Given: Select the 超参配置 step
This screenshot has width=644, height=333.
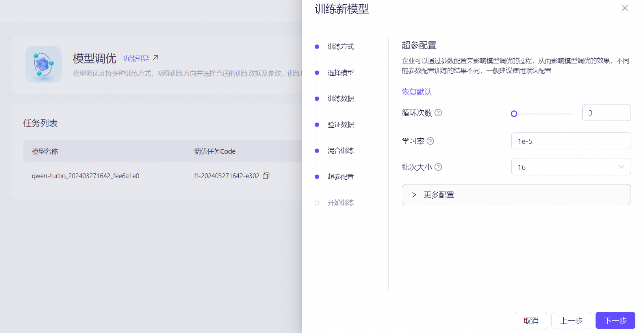Looking at the screenshot, I should [x=340, y=177].
